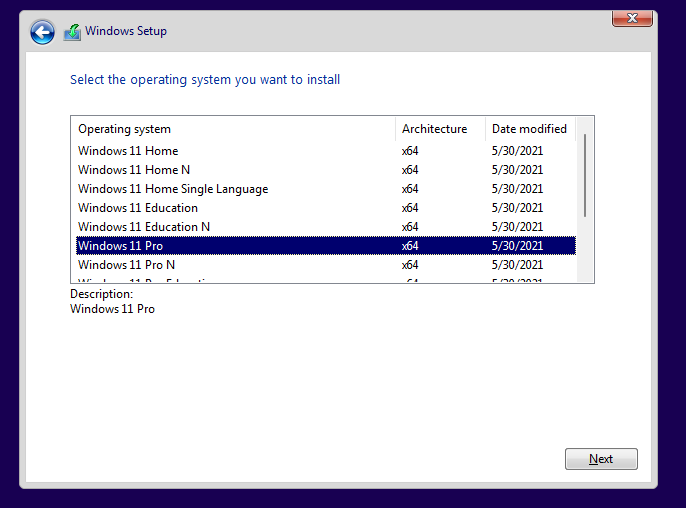
Task: Click Next to continue installation
Action: click(601, 459)
